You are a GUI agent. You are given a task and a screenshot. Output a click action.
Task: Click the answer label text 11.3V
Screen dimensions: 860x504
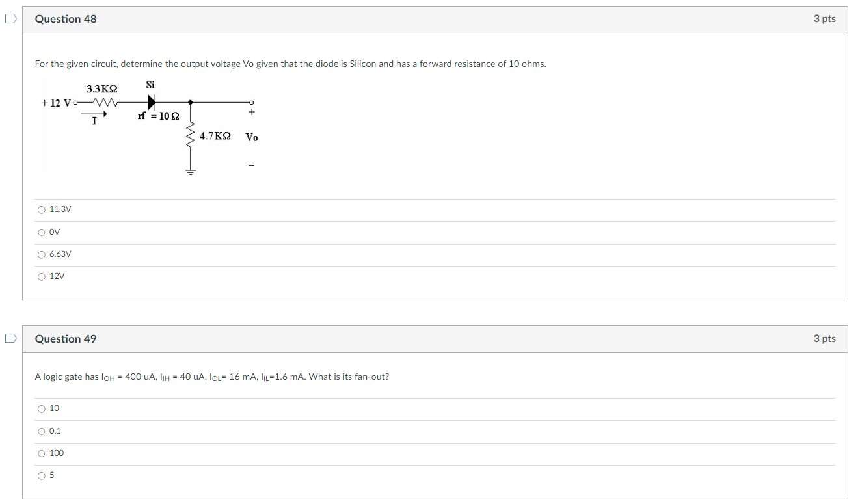[60, 209]
